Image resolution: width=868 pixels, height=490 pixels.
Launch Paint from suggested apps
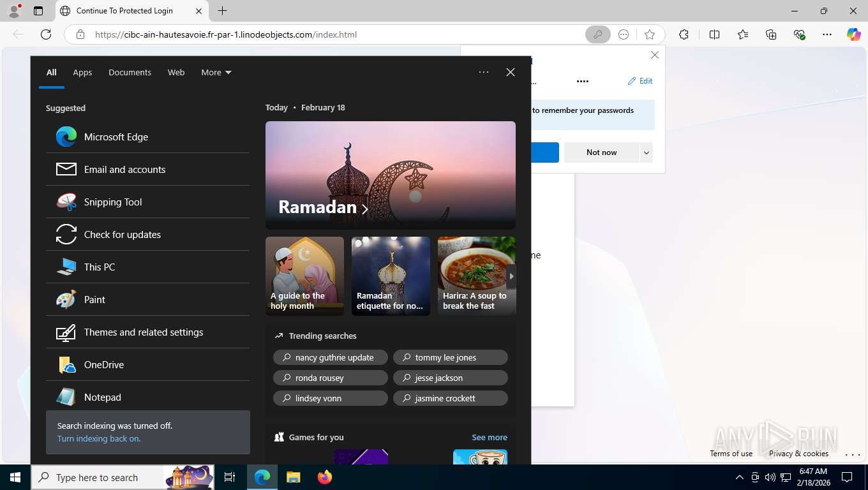pyautogui.click(x=147, y=299)
